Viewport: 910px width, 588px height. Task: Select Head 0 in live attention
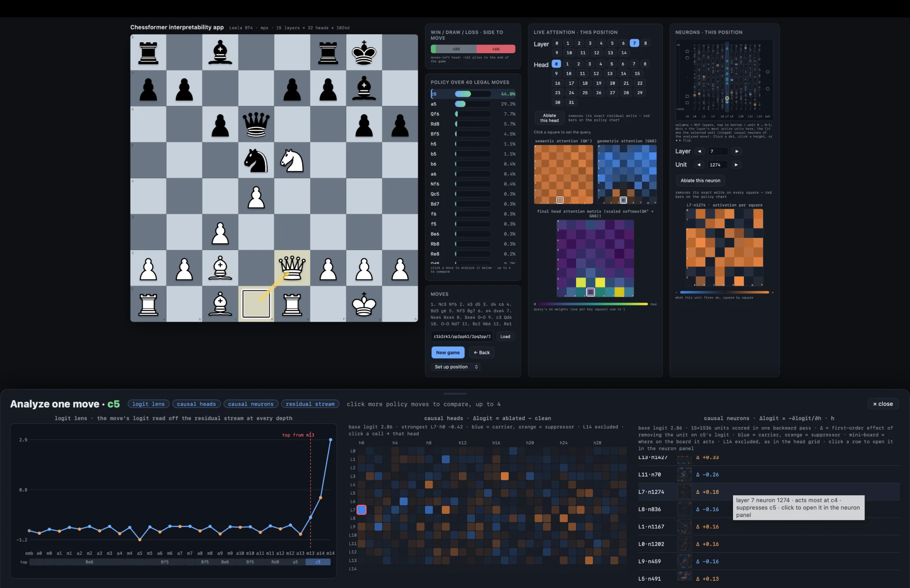click(556, 64)
